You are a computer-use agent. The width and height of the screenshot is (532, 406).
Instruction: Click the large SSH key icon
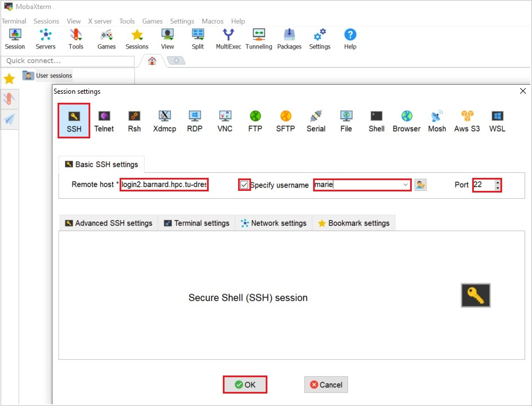[x=476, y=295]
